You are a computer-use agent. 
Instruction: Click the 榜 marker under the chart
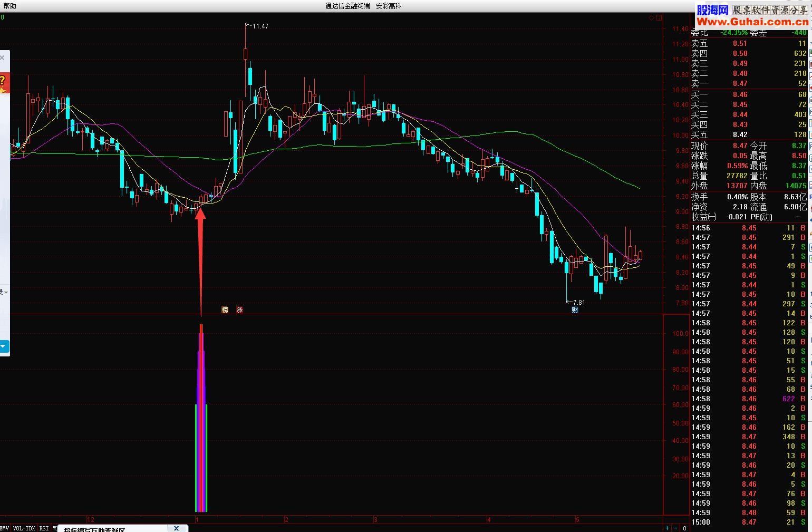tap(225, 310)
